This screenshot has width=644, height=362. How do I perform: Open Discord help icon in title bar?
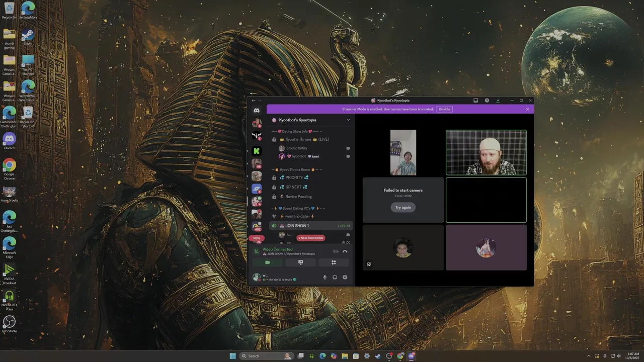coord(487,101)
